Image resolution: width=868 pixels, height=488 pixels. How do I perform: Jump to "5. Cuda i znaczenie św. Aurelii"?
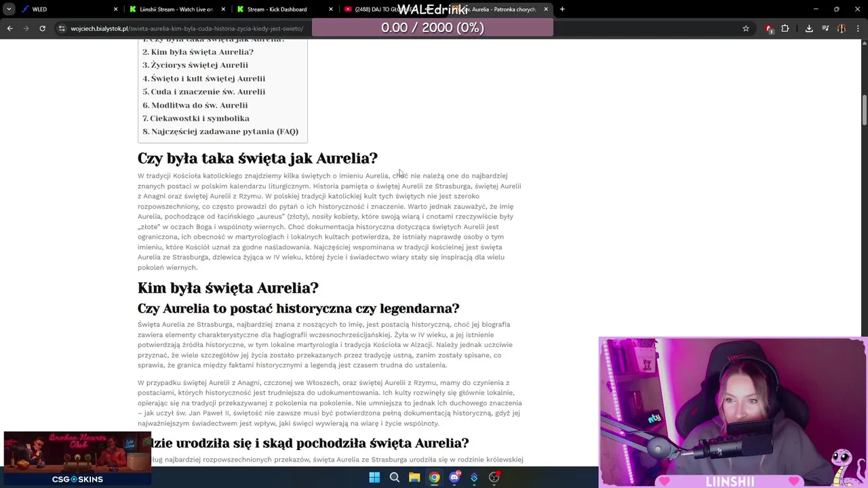(x=203, y=91)
